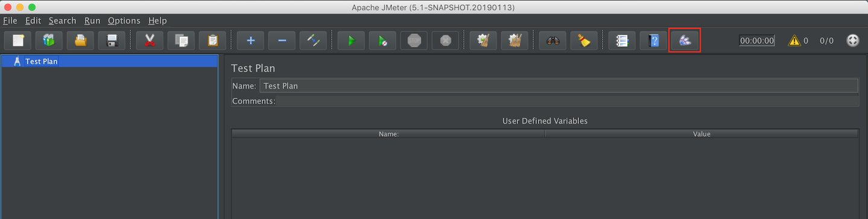The width and height of the screenshot is (868, 219).
Task: Click the Comments input field
Action: 567,101
